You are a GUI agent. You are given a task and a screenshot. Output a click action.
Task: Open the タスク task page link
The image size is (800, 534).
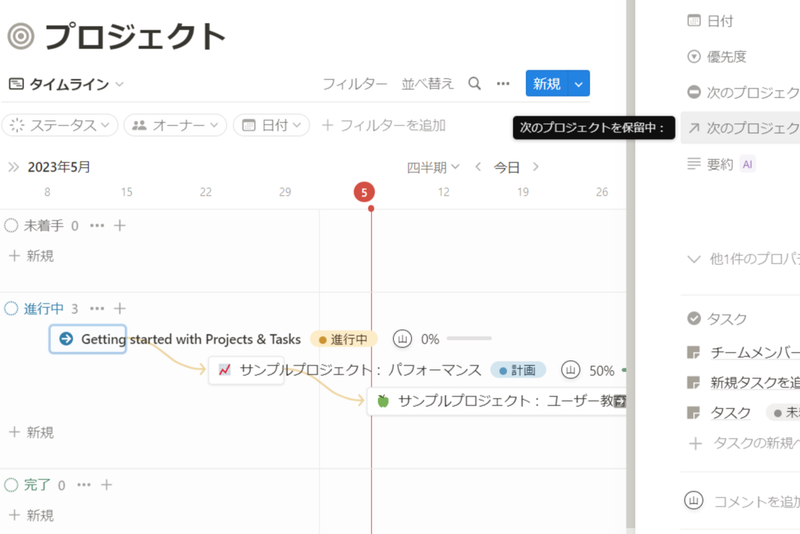(x=731, y=412)
